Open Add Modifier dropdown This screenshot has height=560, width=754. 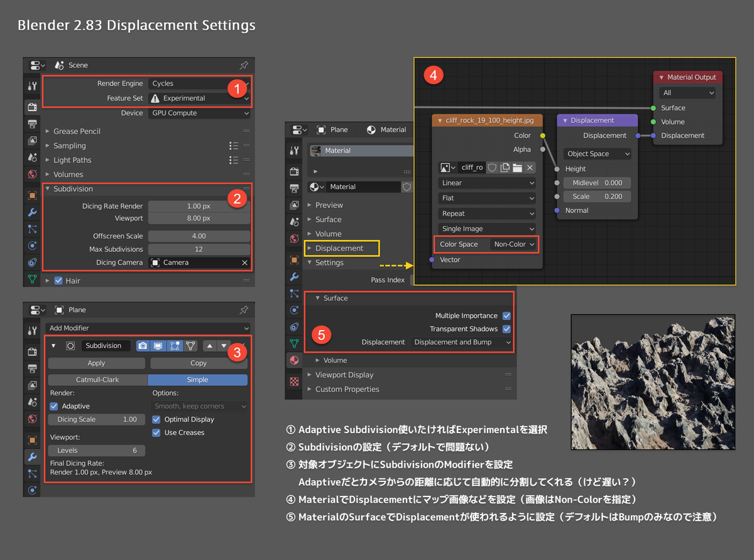148,328
